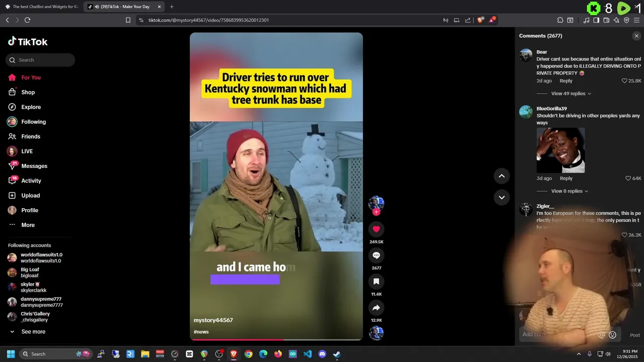This screenshot has height=362, width=644.
Task: Open Windows Start menu
Action: point(11,354)
